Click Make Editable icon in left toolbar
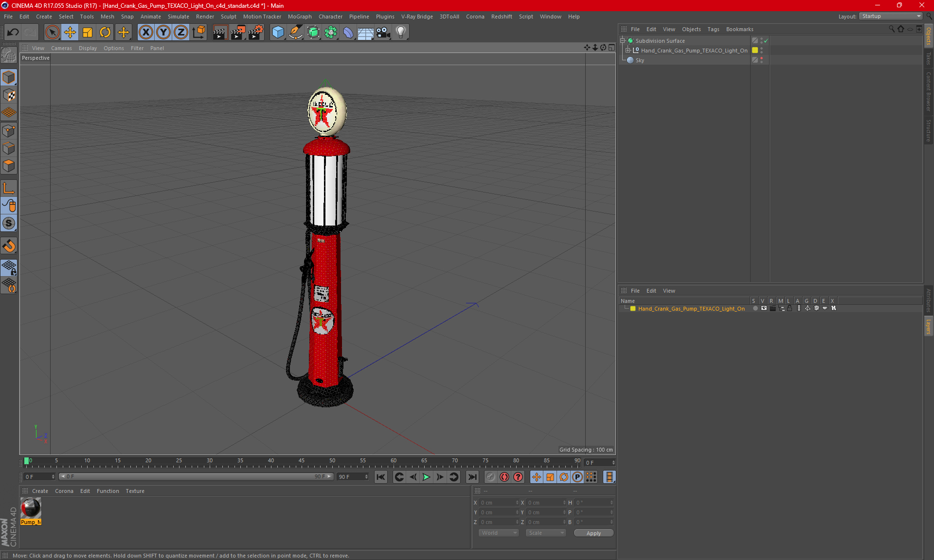This screenshot has height=560, width=934. 9,55
